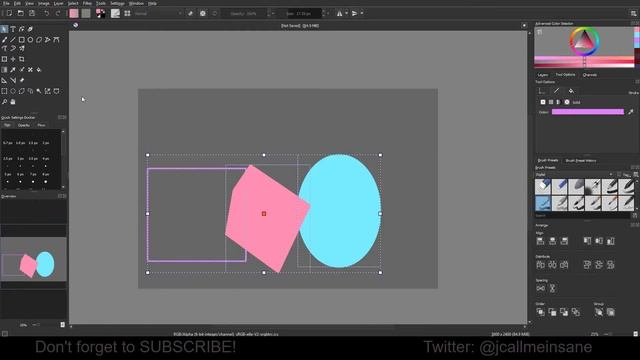The height and width of the screenshot is (360, 640).
Task: Switch to Brush Preset History tab
Action: click(581, 161)
